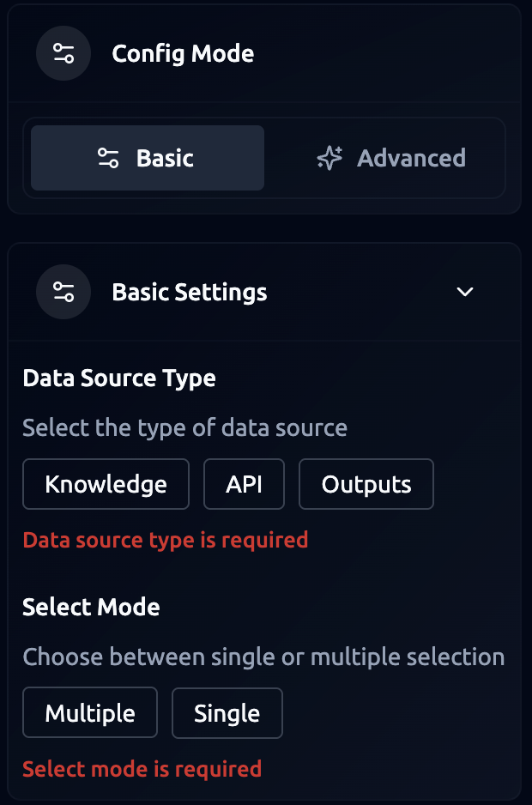The height and width of the screenshot is (805, 532).
Task: Switch to the Advanced config tab
Action: pyautogui.click(x=393, y=158)
